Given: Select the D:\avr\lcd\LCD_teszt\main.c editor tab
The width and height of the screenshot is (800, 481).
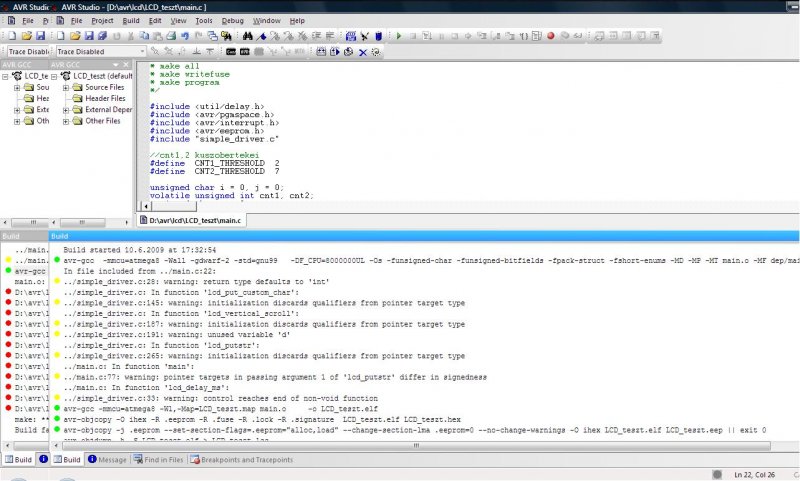Looking at the screenshot, I should [x=191, y=220].
